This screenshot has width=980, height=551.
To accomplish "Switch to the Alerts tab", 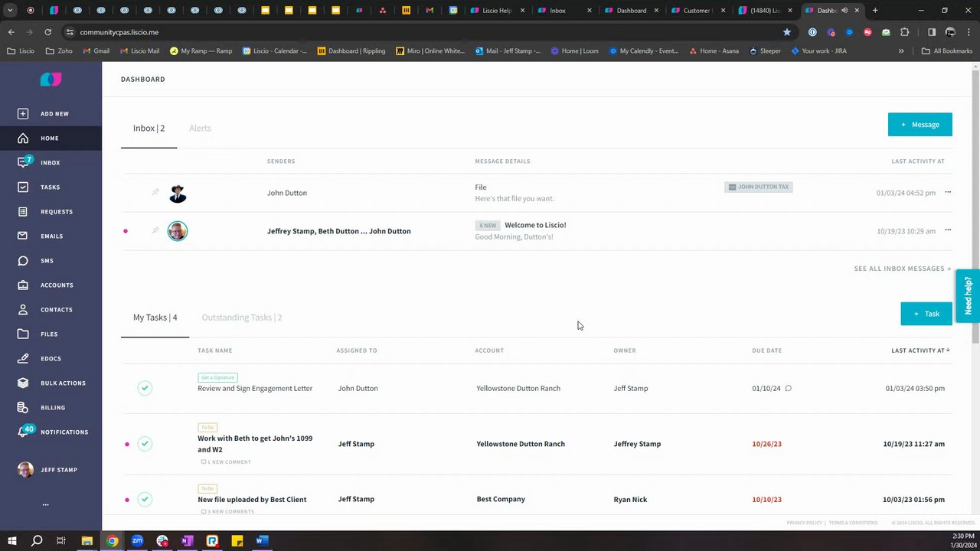I will [200, 129].
